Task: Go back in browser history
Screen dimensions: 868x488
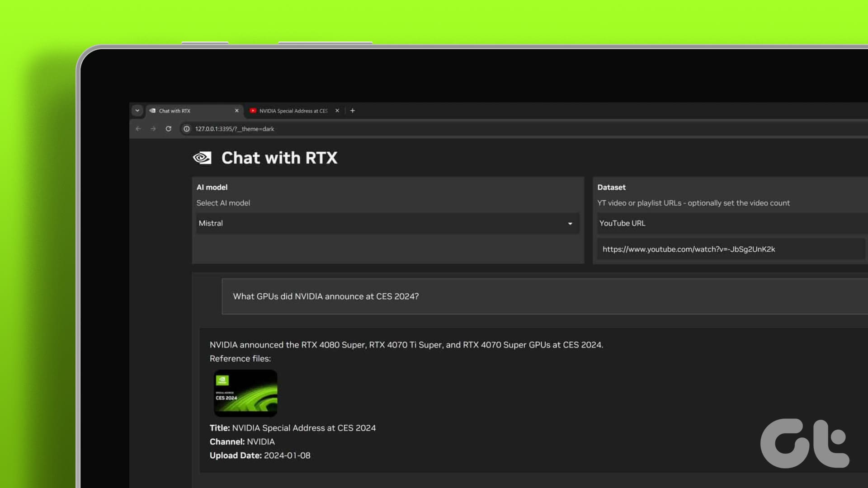Action: (138, 129)
